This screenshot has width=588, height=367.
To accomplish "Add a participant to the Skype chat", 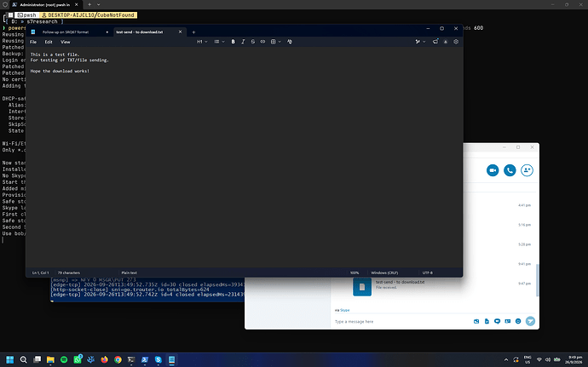I will point(527,170).
